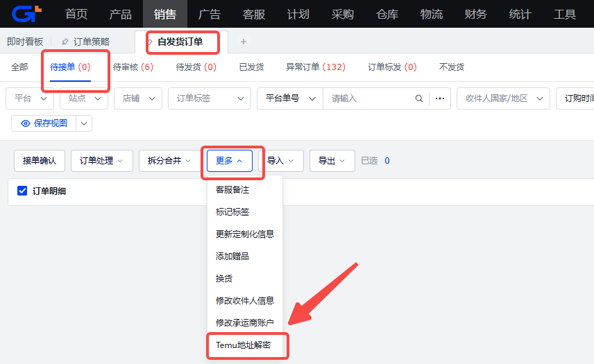Open 产品 in top navigation

pos(121,14)
